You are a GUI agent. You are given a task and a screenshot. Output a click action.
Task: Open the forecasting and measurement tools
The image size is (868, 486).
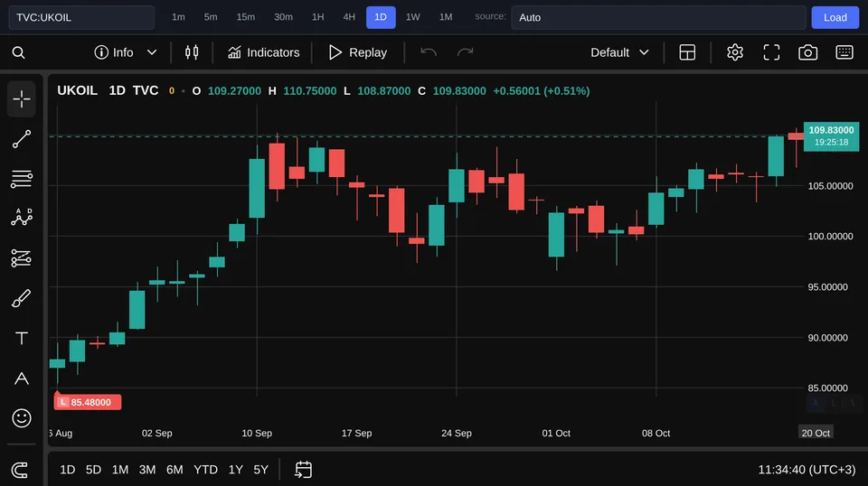(x=22, y=258)
